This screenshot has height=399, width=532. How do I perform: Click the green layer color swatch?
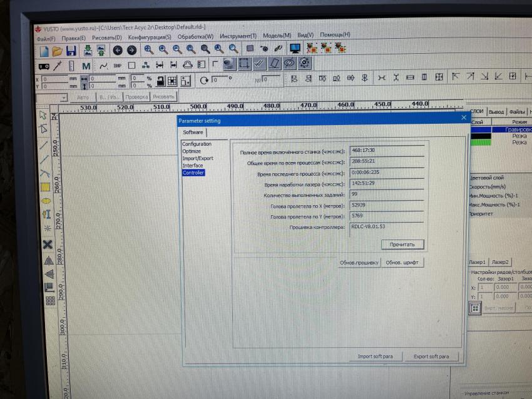click(x=481, y=143)
